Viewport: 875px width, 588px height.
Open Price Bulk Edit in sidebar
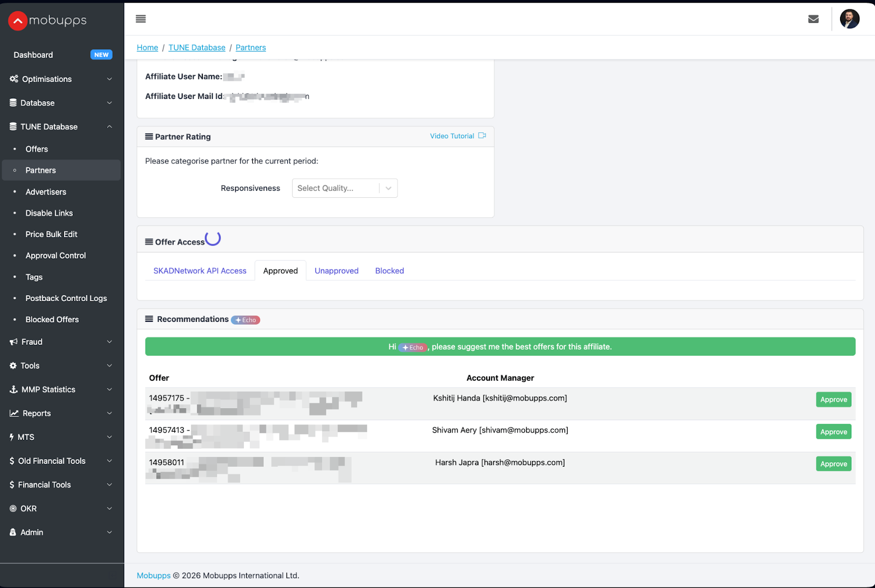[51, 234]
